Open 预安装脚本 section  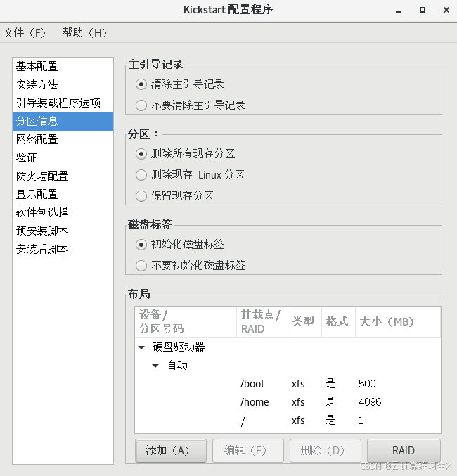pos(63,231)
